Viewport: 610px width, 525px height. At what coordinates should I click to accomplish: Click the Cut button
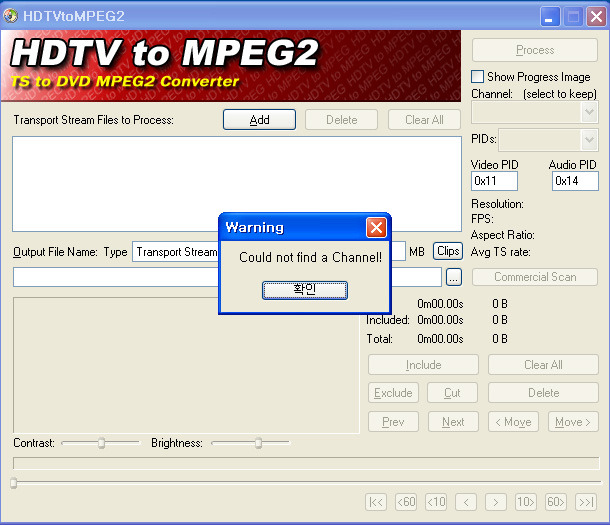(452, 393)
